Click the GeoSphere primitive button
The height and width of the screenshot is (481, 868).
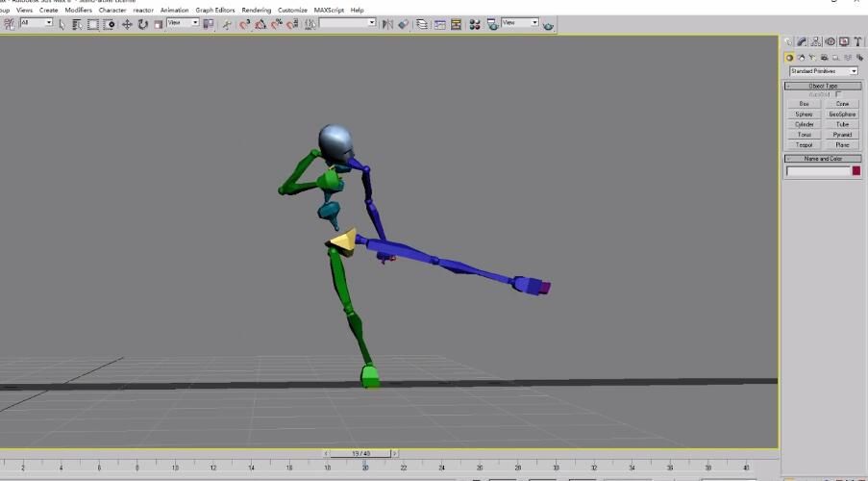[843, 114]
